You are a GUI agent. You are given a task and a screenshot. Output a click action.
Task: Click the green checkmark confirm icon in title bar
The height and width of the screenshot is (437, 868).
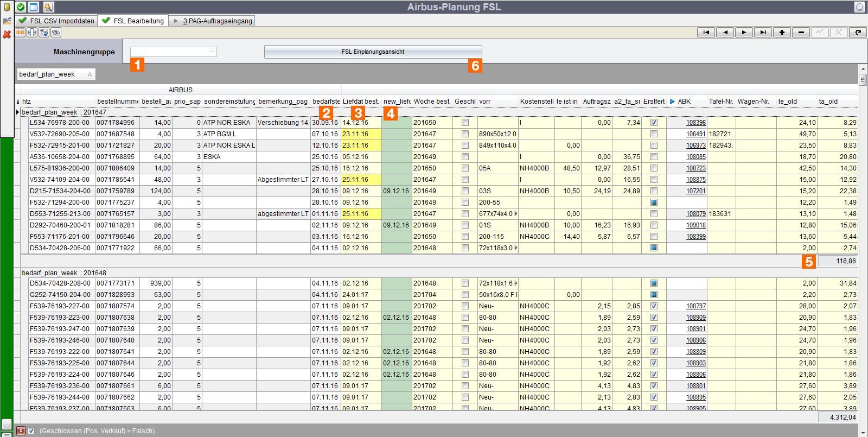click(21, 7)
